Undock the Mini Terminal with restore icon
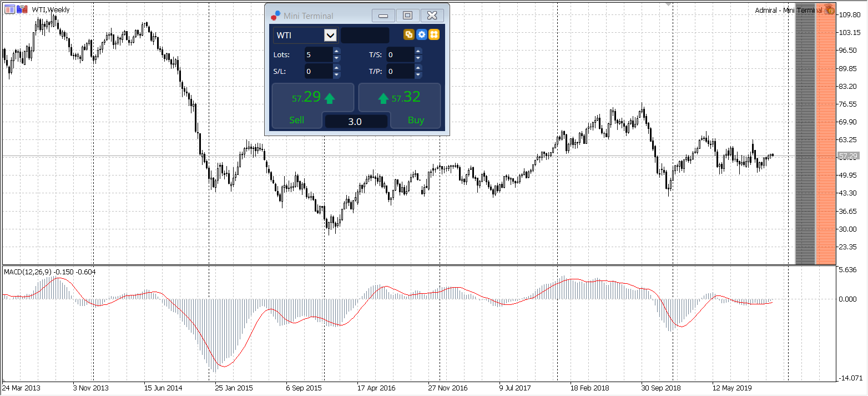 click(x=407, y=16)
